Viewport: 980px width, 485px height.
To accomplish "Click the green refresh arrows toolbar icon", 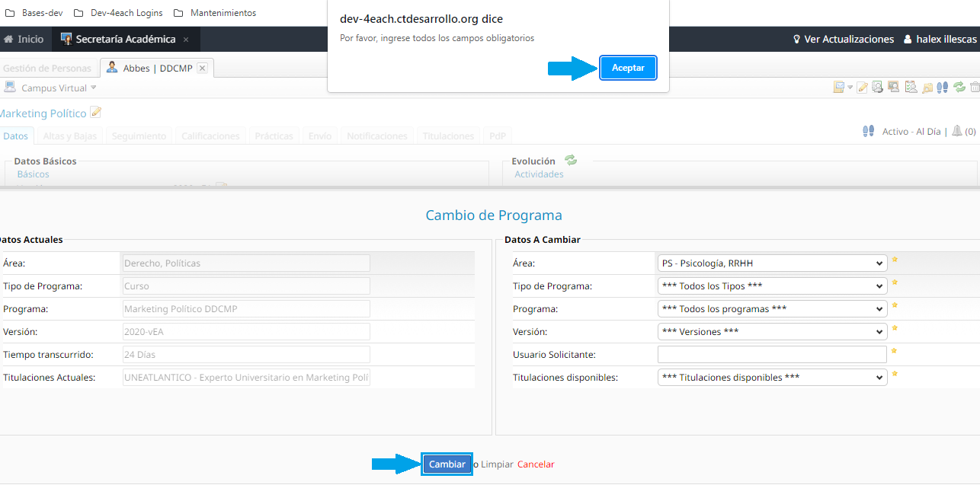I will (959, 88).
